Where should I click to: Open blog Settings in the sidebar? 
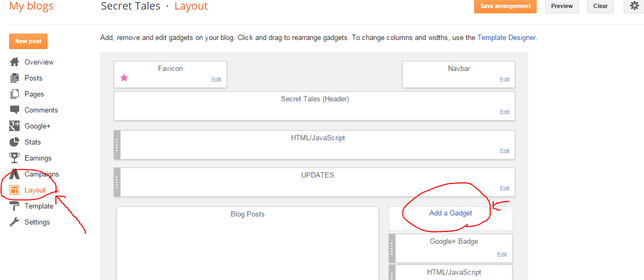[x=37, y=222]
